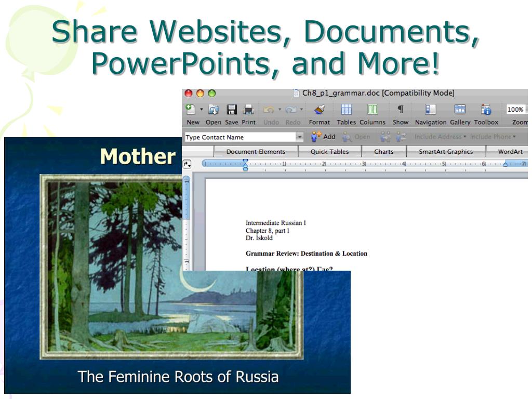The width and height of the screenshot is (532, 399).
Task: Click the 'Mother' title on the slide
Action: click(138, 157)
